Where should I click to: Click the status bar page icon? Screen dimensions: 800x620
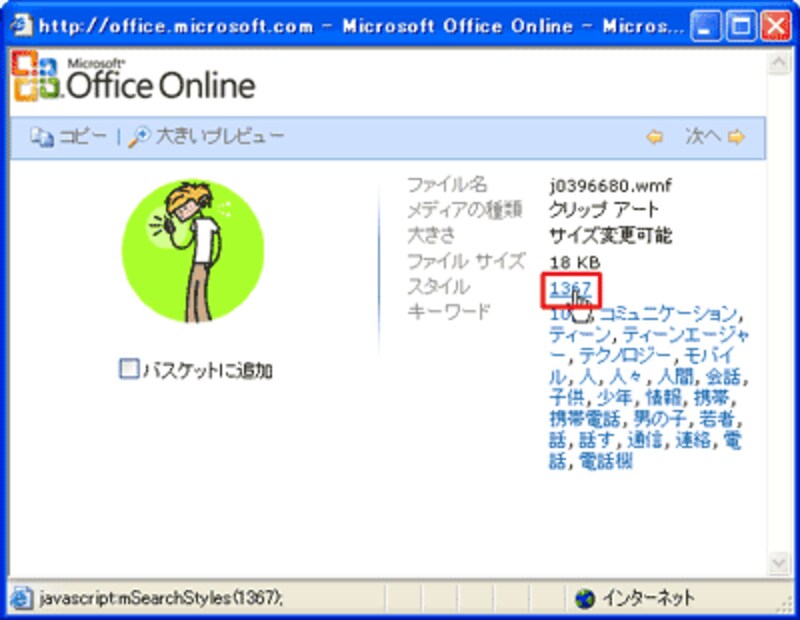point(21,598)
